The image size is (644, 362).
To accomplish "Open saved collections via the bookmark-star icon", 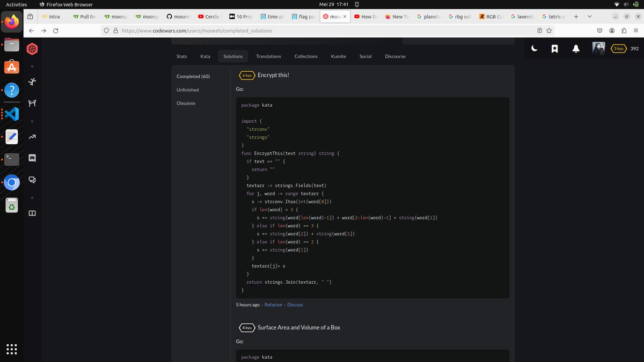I will pos(555,49).
